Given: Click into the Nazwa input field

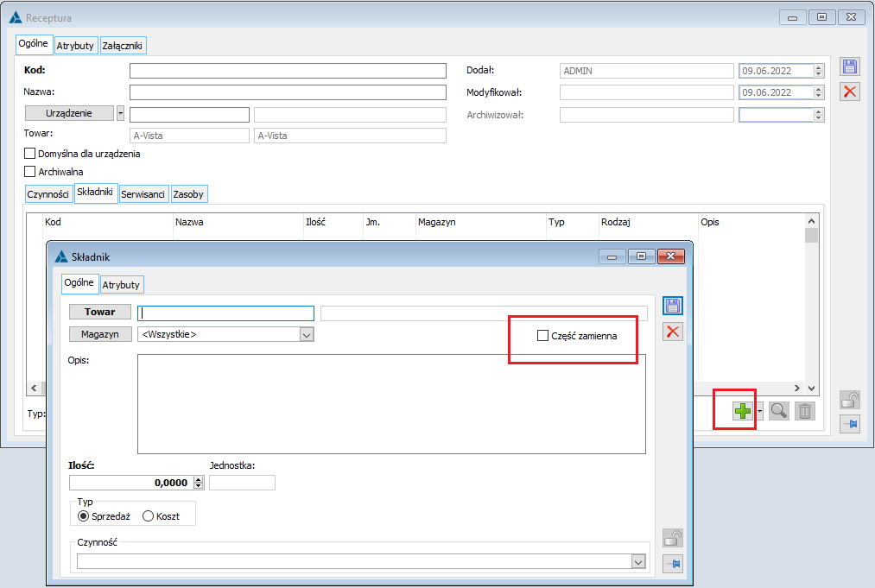Looking at the screenshot, I should pyautogui.click(x=288, y=92).
